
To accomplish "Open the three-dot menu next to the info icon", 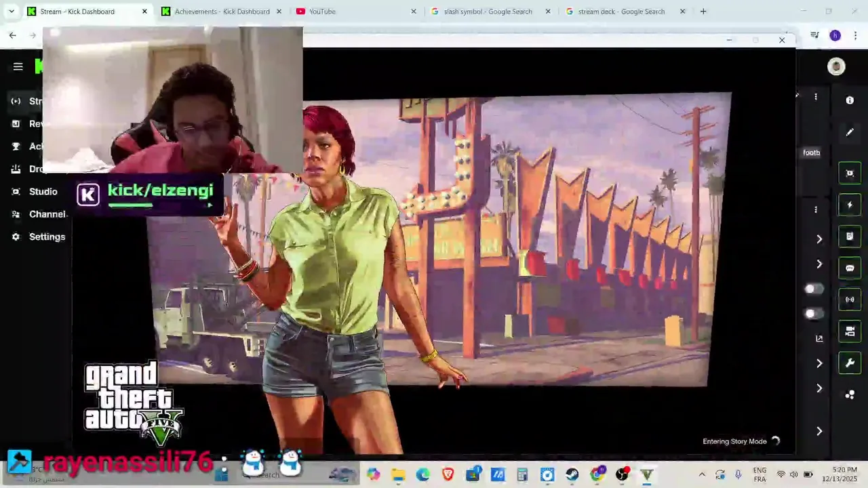I will click(816, 97).
